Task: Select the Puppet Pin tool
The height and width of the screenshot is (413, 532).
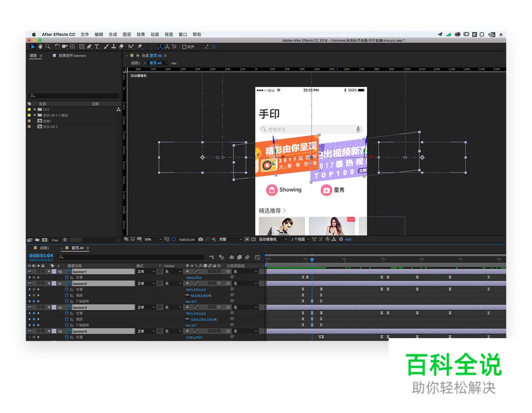Action: coord(140,47)
